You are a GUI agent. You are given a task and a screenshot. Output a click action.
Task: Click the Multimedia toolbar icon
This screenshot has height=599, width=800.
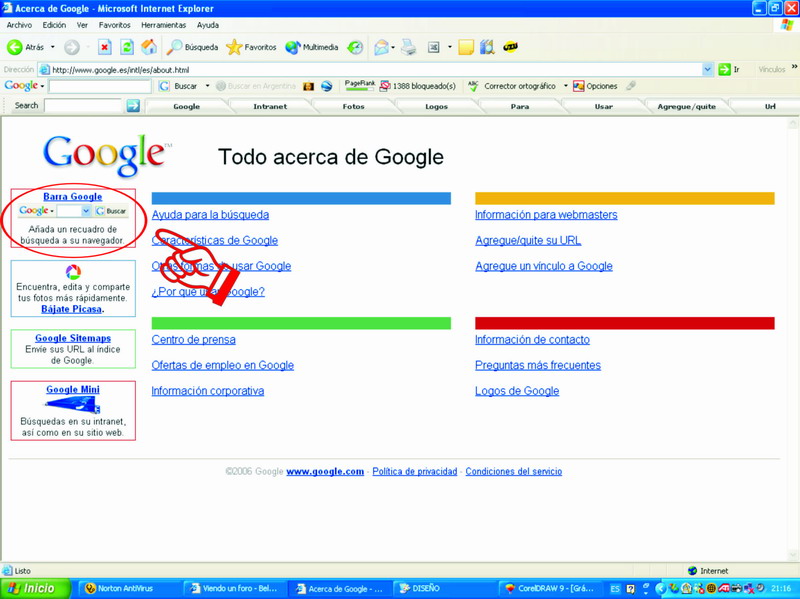tap(293, 47)
